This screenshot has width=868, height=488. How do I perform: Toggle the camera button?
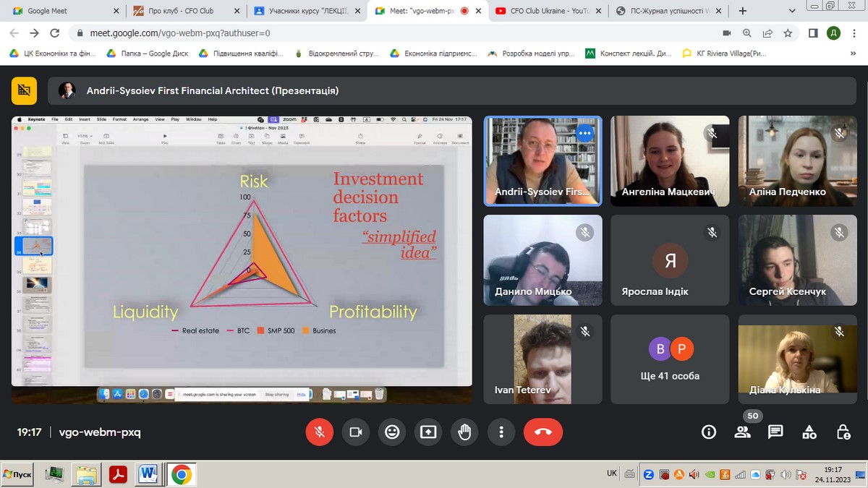[355, 432]
